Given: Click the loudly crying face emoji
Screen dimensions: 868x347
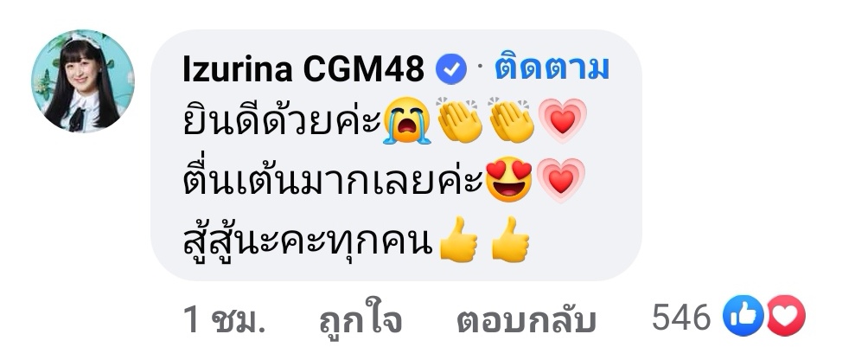Looking at the screenshot, I should (407, 120).
